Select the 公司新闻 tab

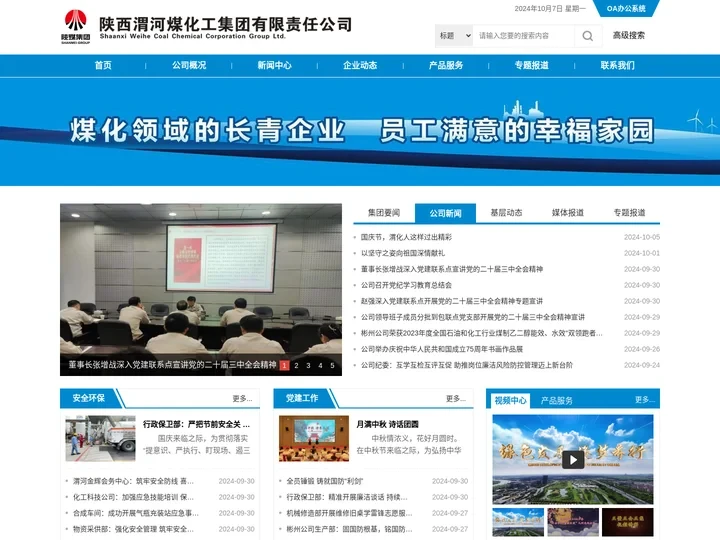tap(445, 213)
